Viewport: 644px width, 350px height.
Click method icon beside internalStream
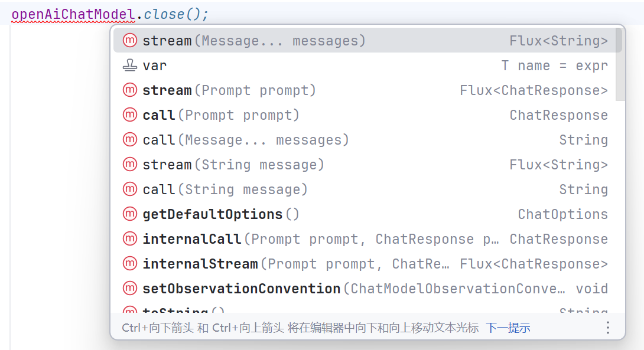pos(130,263)
